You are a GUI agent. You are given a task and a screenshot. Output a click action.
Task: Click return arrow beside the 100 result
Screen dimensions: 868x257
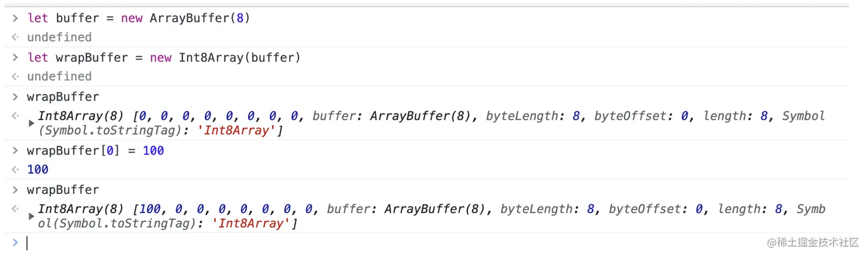pyautogui.click(x=15, y=170)
